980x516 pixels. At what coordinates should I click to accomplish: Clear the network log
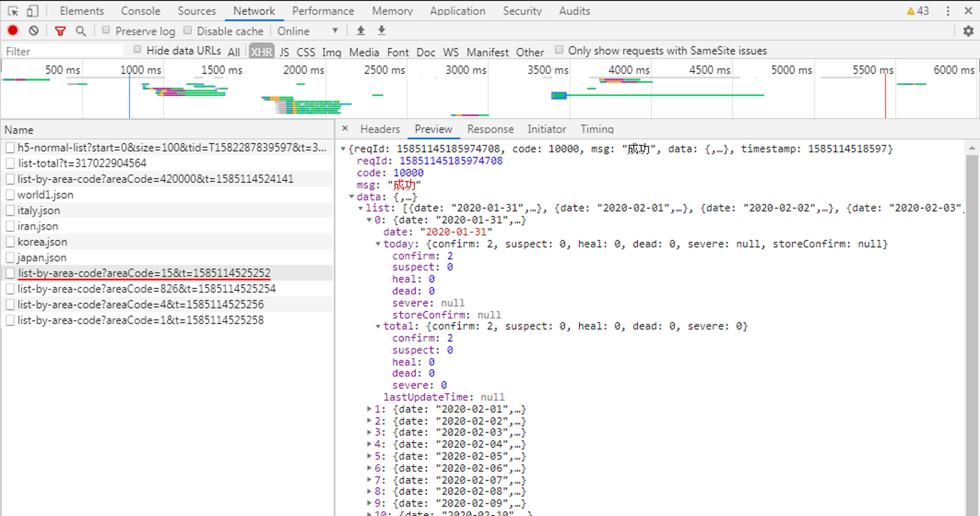[34, 31]
